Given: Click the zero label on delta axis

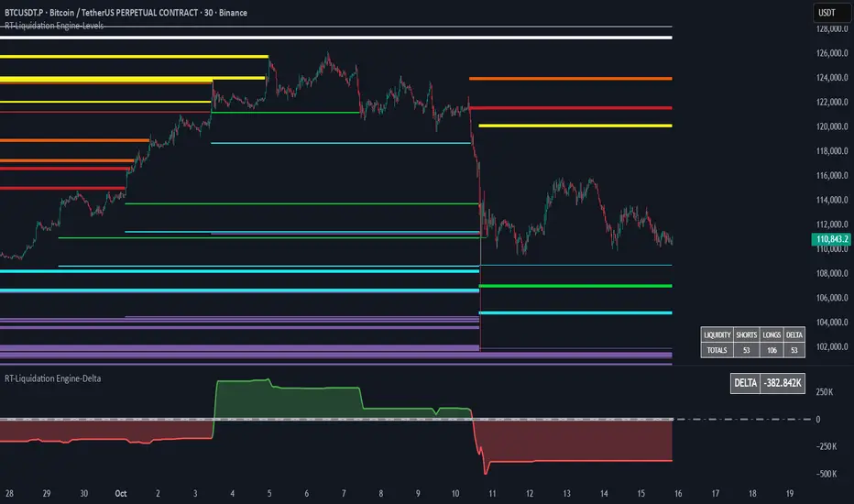Looking at the screenshot, I should (x=817, y=419).
